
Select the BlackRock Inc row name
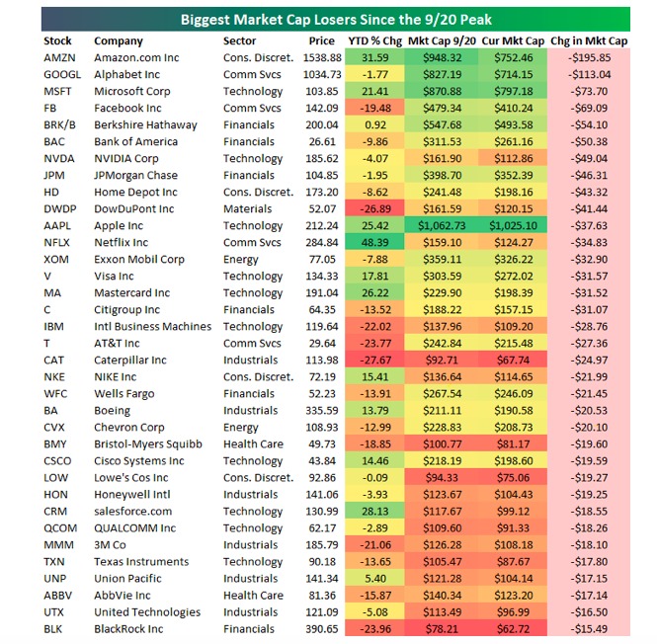coord(128,629)
